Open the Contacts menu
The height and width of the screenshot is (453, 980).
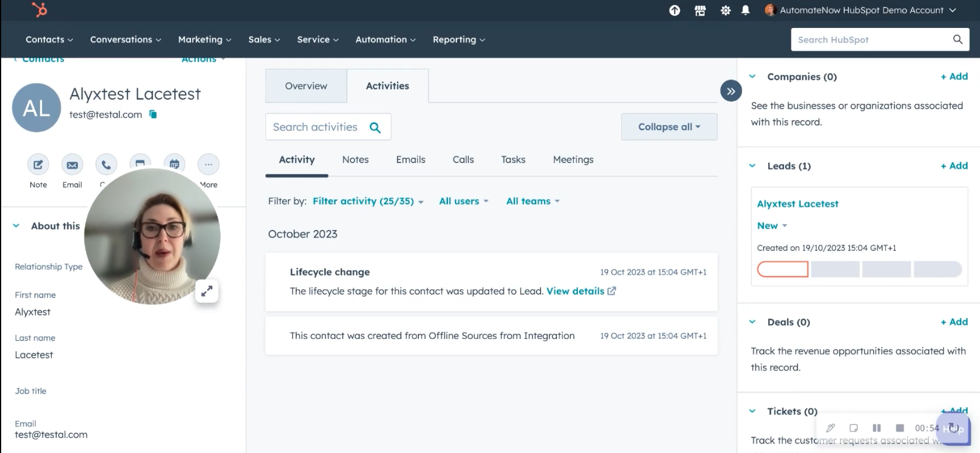(49, 40)
